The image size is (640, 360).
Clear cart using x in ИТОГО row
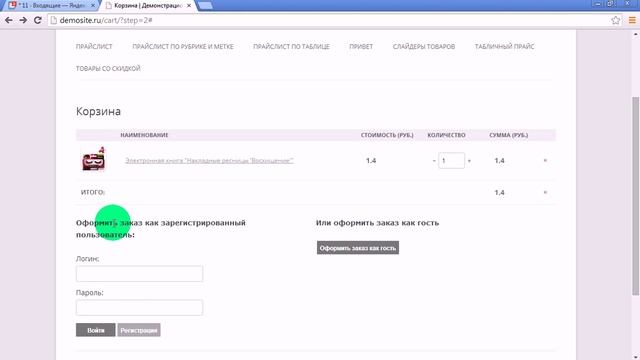(545, 192)
